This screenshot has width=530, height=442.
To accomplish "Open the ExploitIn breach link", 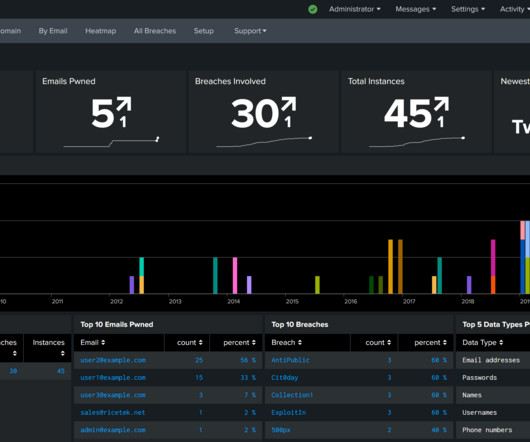I will click(289, 413).
